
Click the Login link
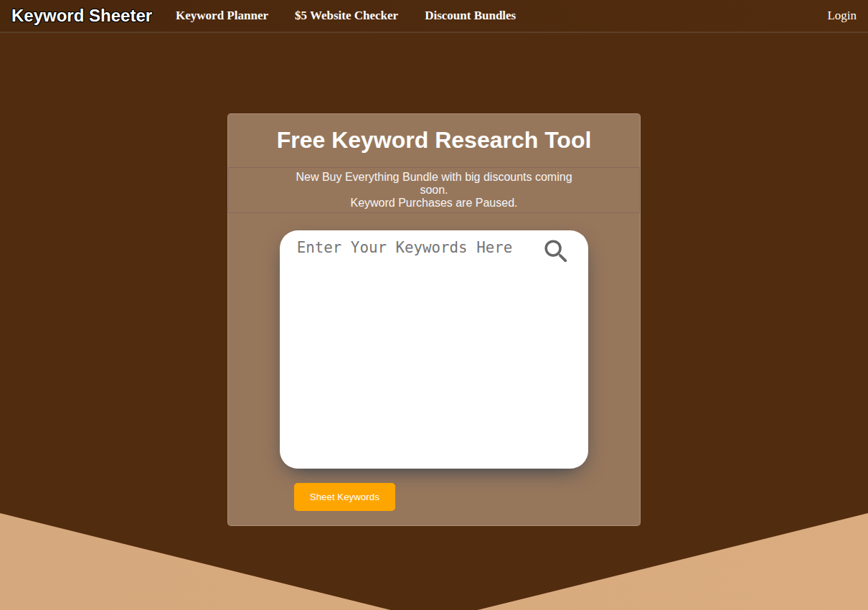point(841,16)
